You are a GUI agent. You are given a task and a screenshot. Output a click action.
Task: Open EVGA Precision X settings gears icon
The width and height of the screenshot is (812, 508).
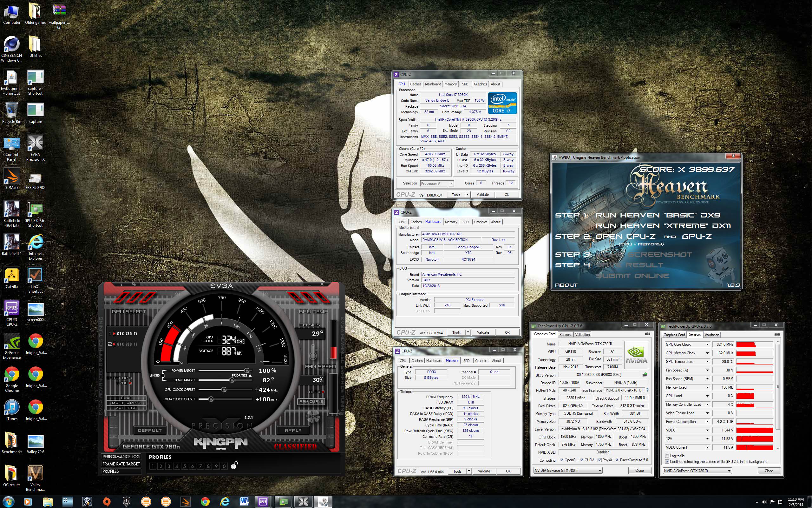pos(134,284)
